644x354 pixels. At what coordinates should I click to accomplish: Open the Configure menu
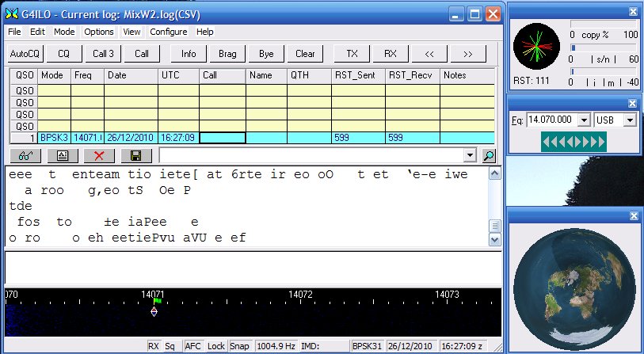coord(168,32)
